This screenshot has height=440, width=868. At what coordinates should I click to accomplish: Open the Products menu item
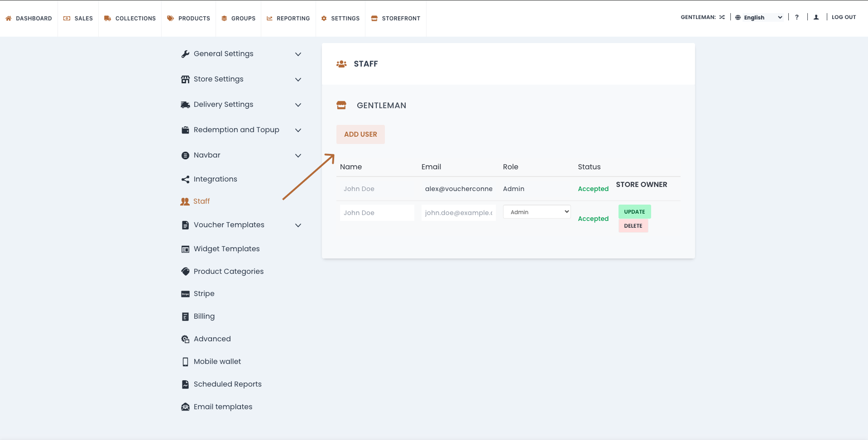click(189, 19)
